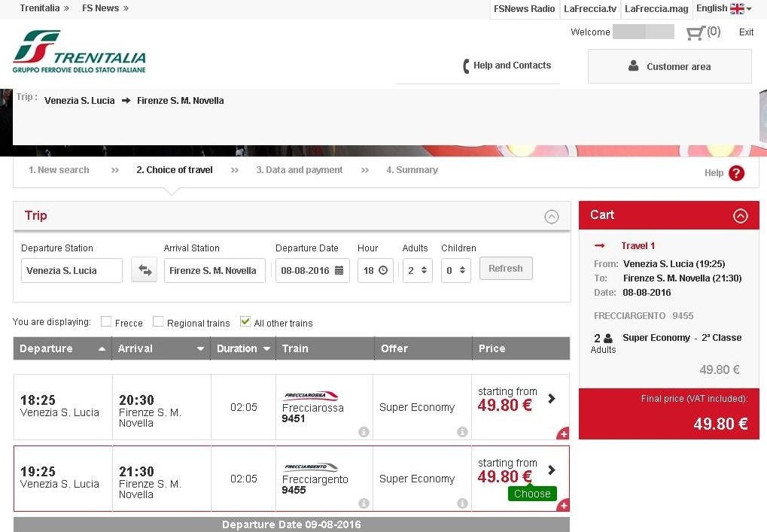
Task: Click red plus icon on 18:25 row
Action: click(564, 433)
